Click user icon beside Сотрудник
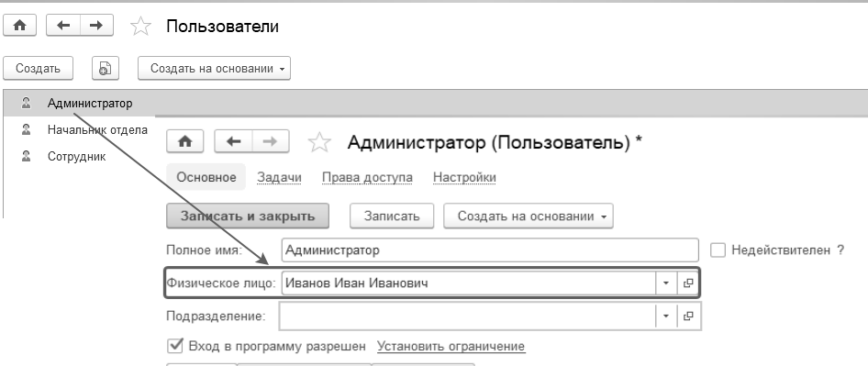 pos(26,156)
